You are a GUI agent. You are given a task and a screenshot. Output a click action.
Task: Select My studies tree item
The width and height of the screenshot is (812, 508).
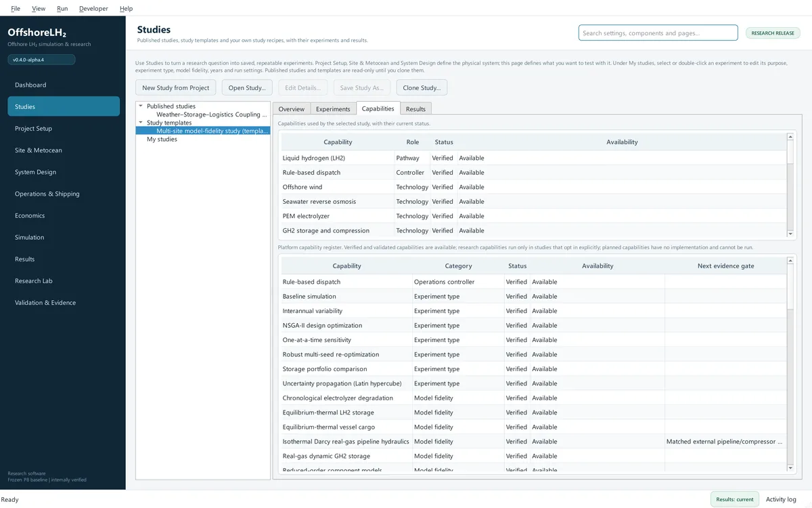(162, 139)
